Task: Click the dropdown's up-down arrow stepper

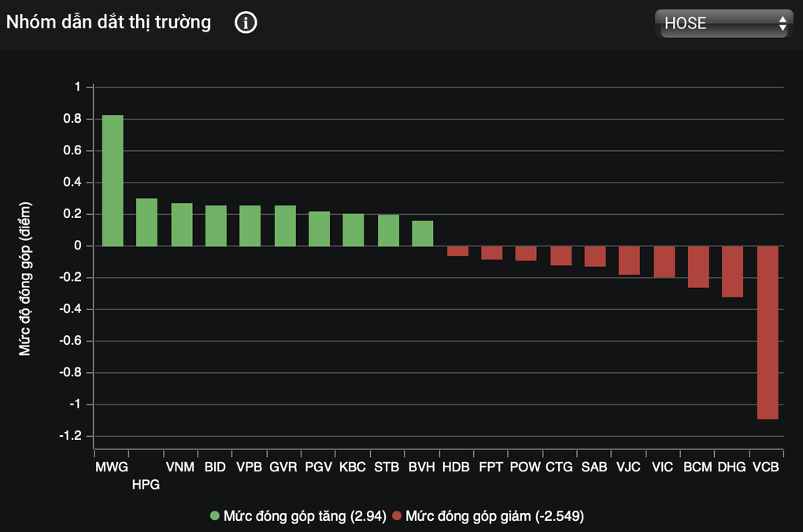Action: click(782, 24)
